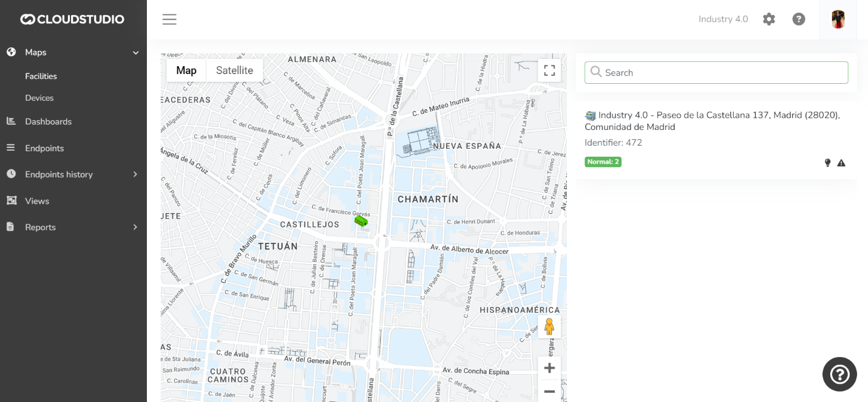Viewport: 868px width, 402px height.
Task: Click the help question mark in header
Action: (799, 19)
